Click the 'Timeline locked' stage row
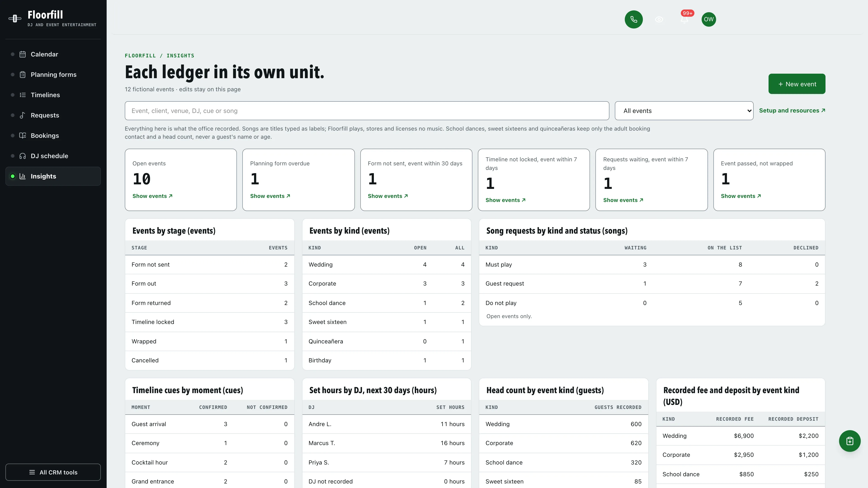Image resolution: width=868 pixels, height=488 pixels. click(209, 322)
